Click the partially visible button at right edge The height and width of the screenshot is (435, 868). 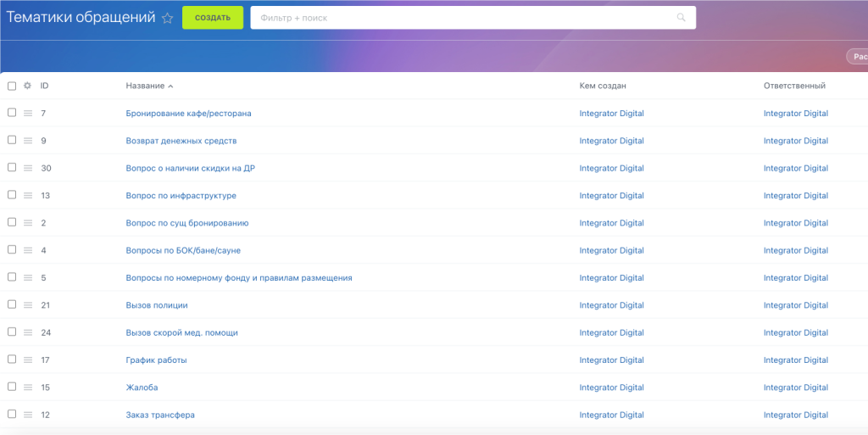858,57
